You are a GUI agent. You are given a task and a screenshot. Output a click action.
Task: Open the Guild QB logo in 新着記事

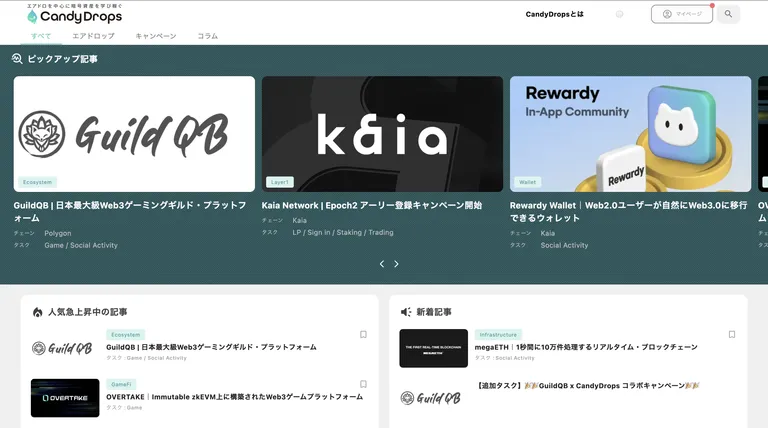(x=431, y=398)
